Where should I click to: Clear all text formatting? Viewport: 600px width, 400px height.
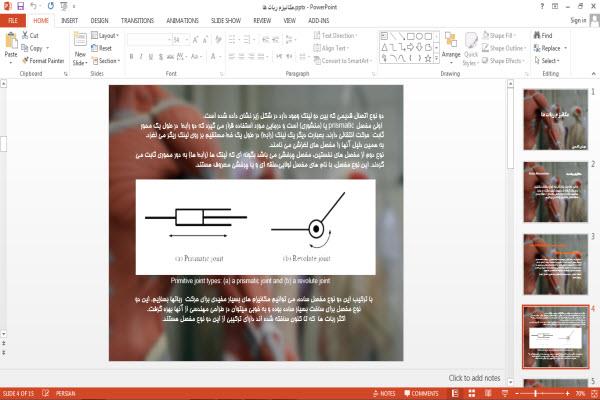pyautogui.click(x=218, y=40)
